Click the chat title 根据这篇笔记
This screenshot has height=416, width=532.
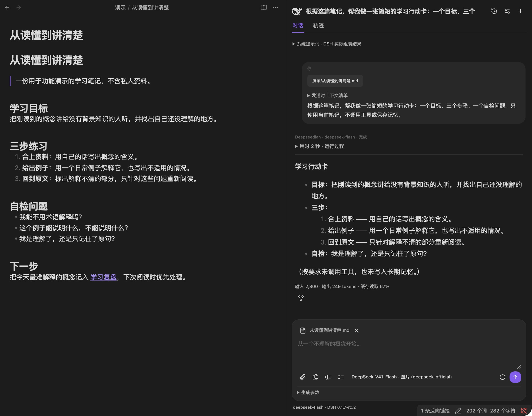pyautogui.click(x=390, y=11)
